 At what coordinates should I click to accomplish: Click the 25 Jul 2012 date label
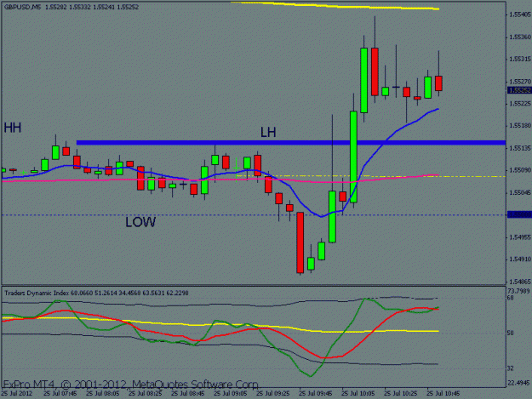point(17,394)
